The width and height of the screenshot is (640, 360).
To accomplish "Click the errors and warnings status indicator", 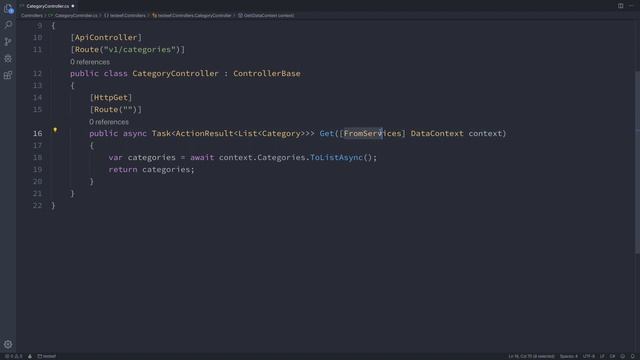I will (13, 356).
